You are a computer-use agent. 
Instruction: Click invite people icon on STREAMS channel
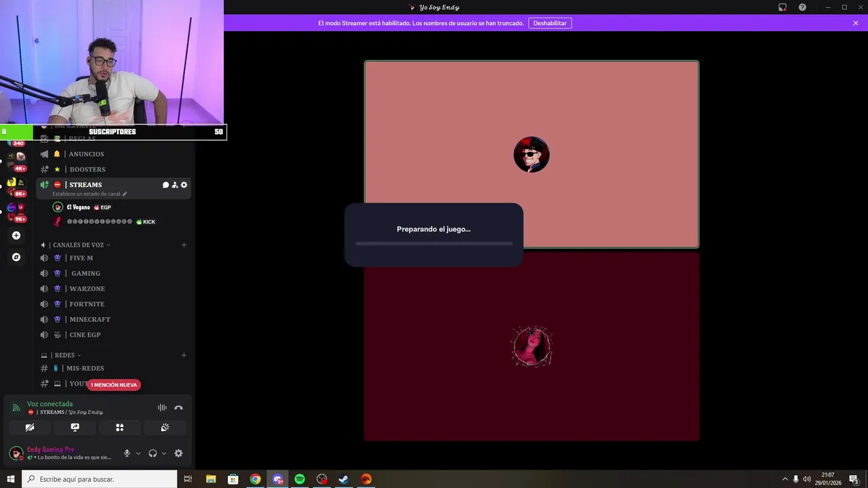point(175,185)
